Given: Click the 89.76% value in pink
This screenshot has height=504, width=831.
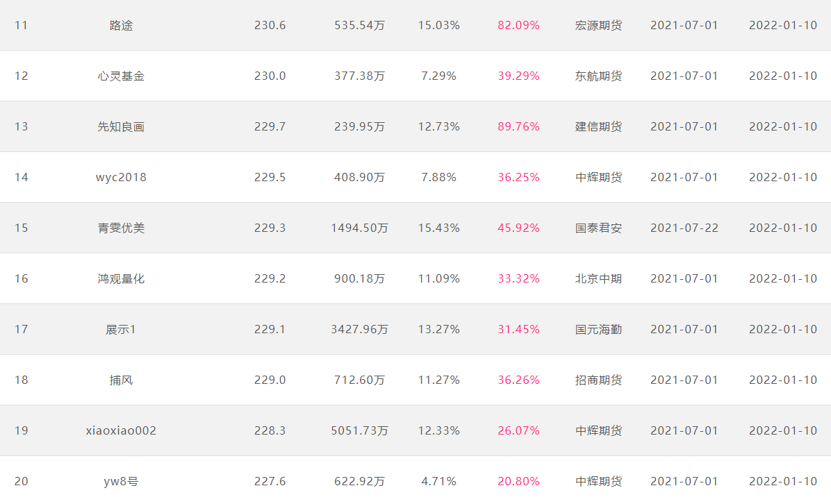Looking at the screenshot, I should coord(518,127).
